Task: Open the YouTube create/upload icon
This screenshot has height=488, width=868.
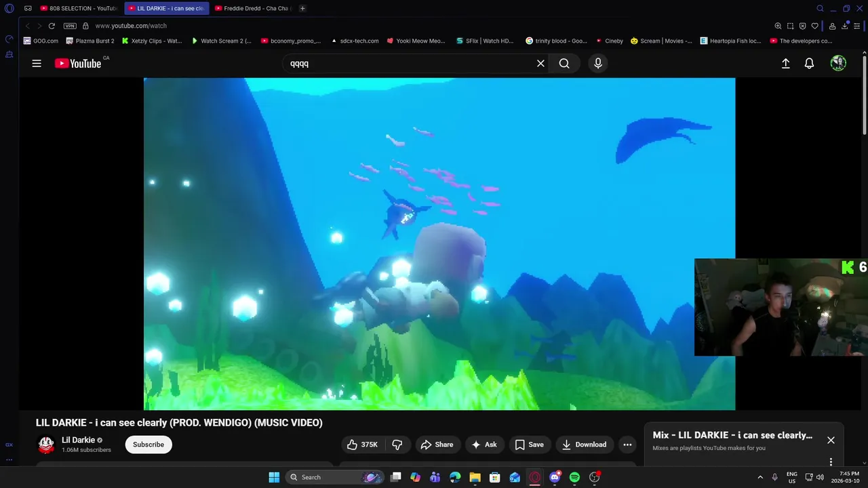Action: tap(785, 63)
